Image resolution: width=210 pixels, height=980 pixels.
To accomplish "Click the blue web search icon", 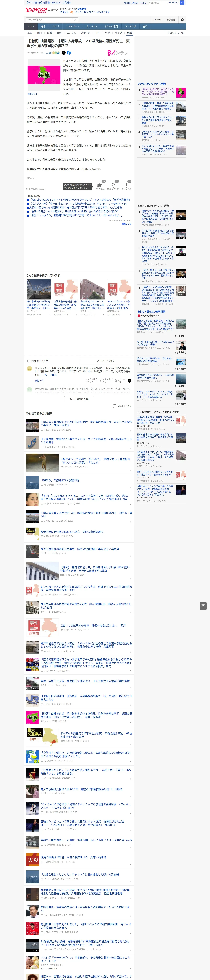I will tap(182, 3).
